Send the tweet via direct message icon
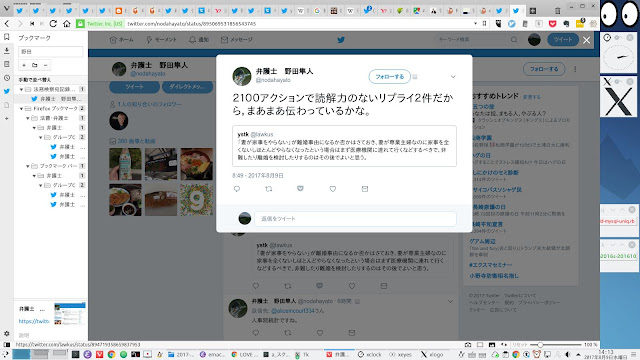This screenshot has width=640, height=360. click(x=365, y=189)
